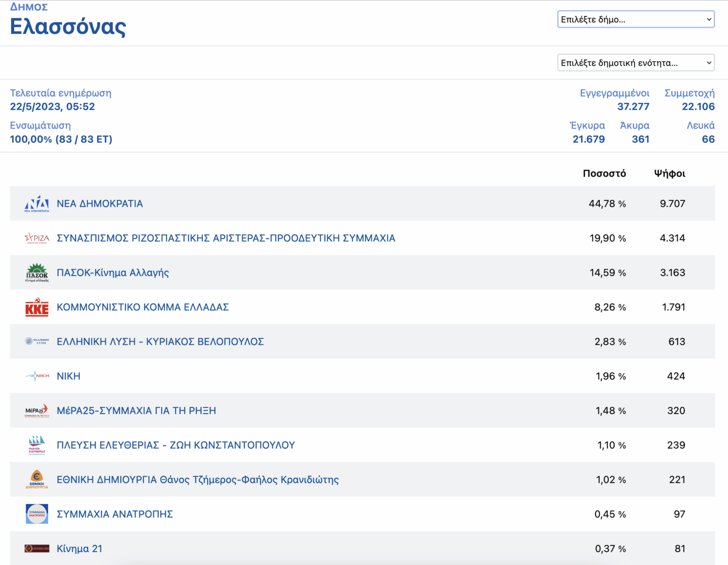Click the registered voters figure 37.277
Viewport: 728px width, 565px height.
click(x=633, y=107)
